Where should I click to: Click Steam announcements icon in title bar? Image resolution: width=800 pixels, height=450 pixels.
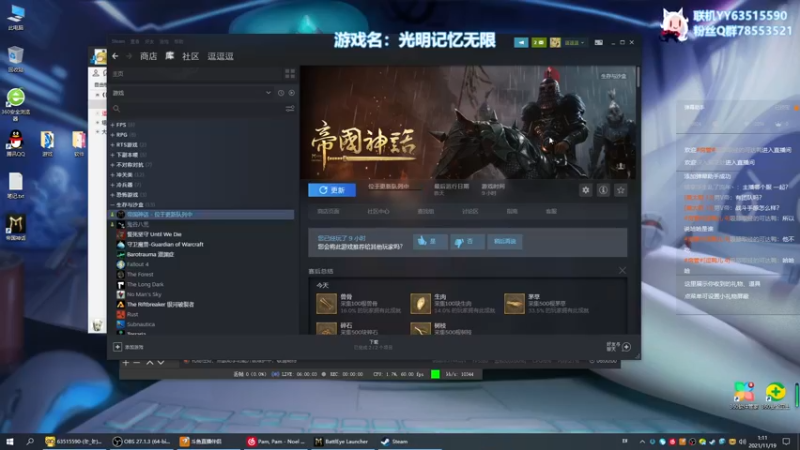pyautogui.click(x=521, y=43)
